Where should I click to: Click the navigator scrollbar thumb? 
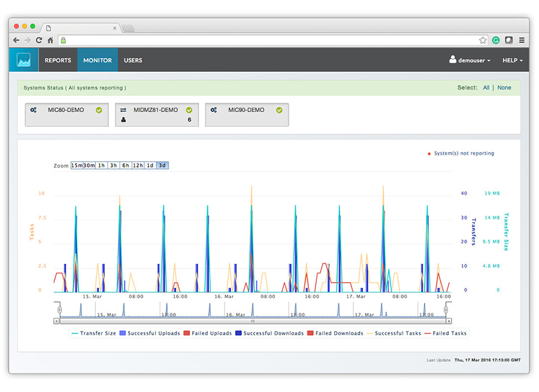253,321
